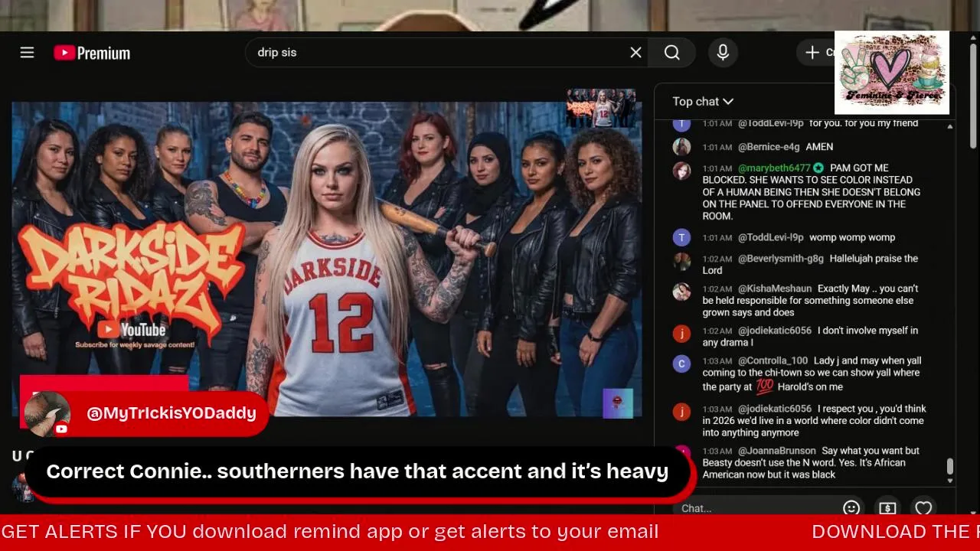Click the chat scrollbar down arrow
980x551 pixels.
click(x=950, y=481)
